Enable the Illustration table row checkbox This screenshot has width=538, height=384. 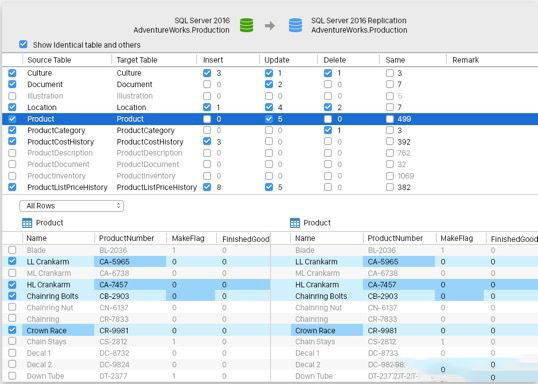click(x=12, y=96)
